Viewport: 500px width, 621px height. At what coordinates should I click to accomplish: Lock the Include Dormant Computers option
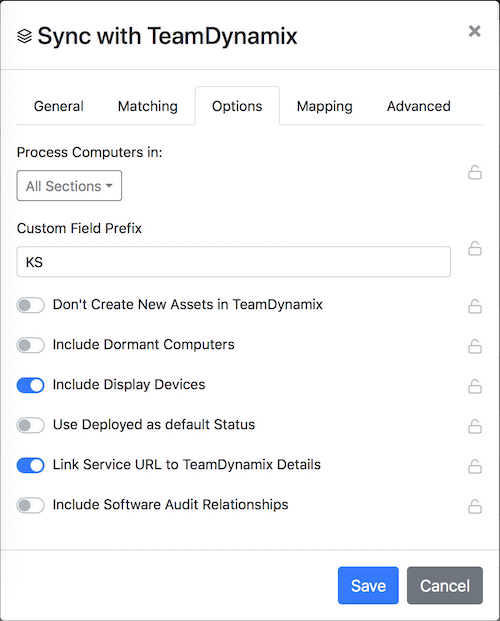coord(475,346)
